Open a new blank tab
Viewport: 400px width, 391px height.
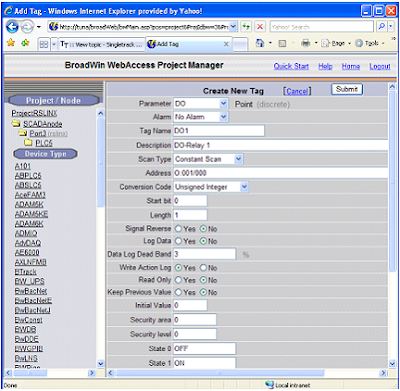coord(240,44)
